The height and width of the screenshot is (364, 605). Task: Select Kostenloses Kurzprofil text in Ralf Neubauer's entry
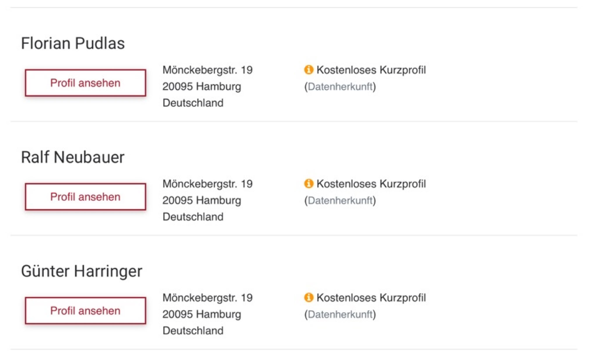(x=371, y=184)
